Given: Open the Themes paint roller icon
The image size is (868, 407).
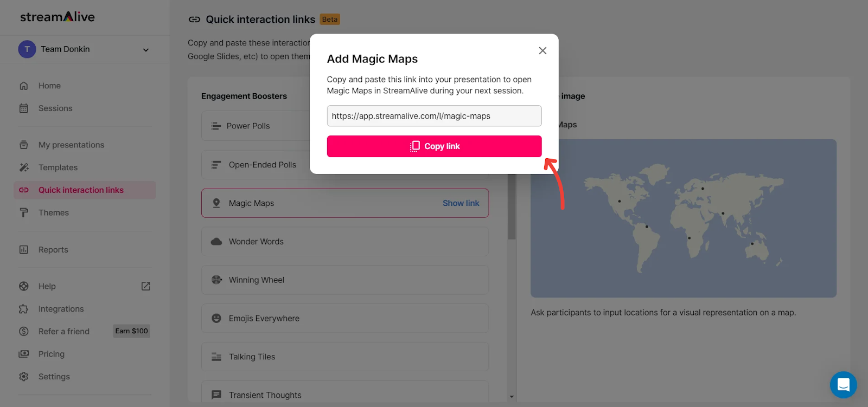Looking at the screenshot, I should click(x=24, y=212).
